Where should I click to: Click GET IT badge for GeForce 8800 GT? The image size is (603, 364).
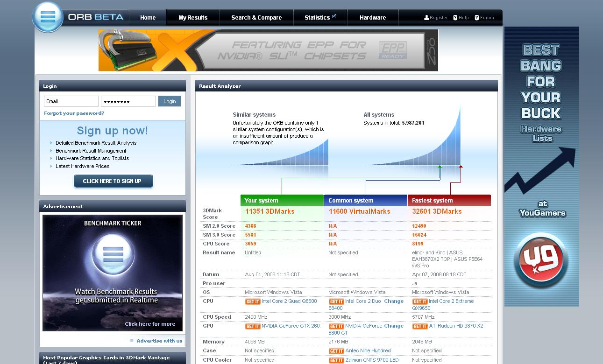336,326
